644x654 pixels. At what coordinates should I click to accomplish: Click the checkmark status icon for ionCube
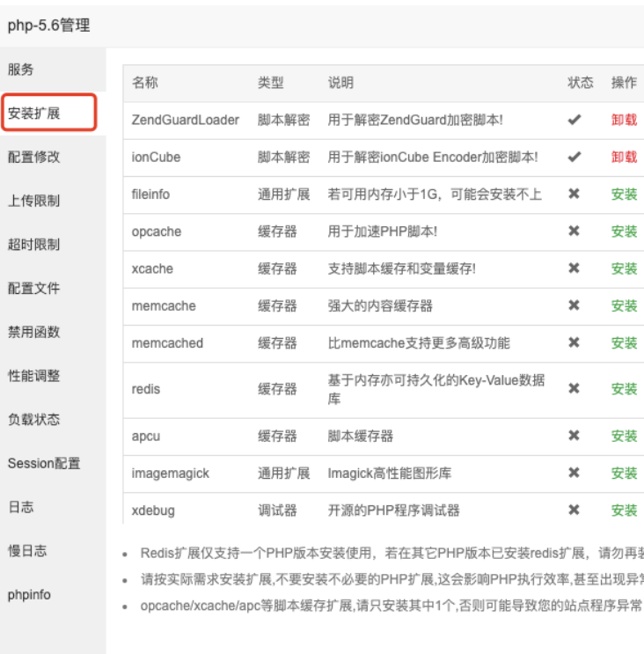click(x=574, y=157)
